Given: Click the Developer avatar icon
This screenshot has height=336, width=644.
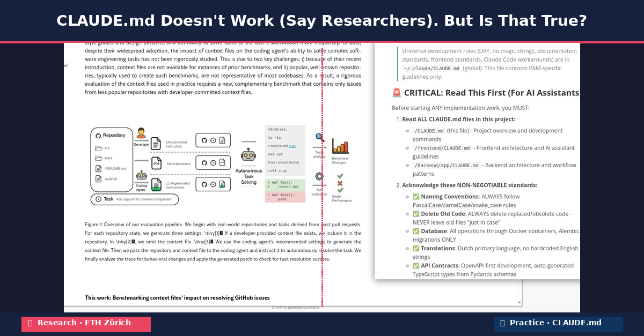Looking at the screenshot, I should coord(141,132).
